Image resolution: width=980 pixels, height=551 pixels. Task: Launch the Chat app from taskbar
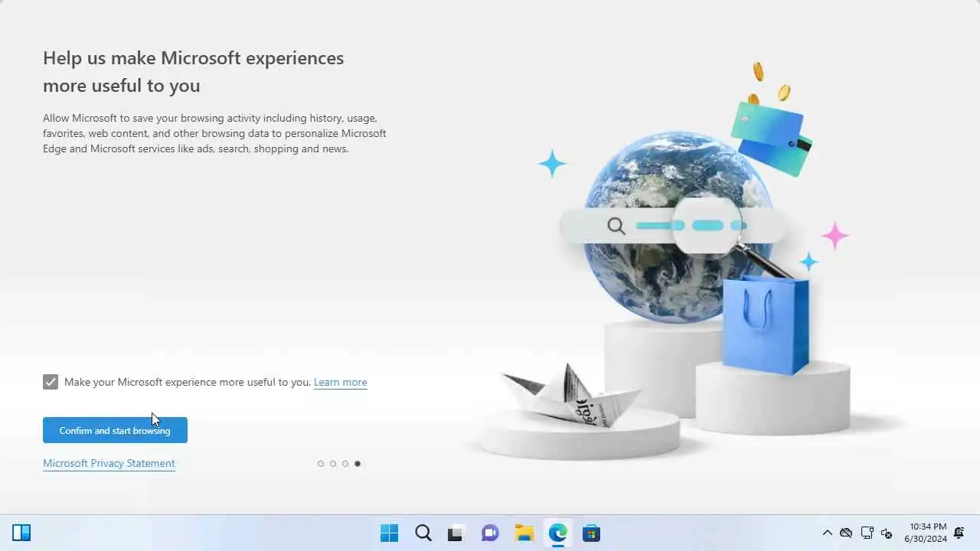[490, 533]
